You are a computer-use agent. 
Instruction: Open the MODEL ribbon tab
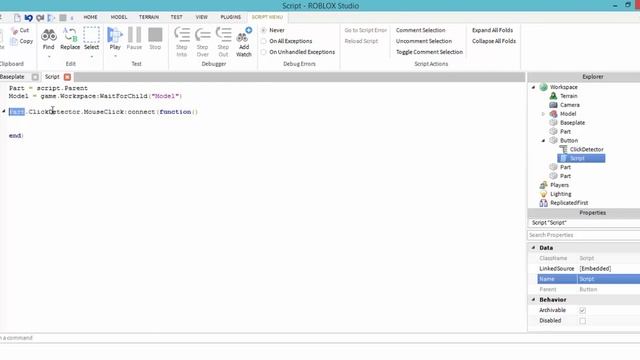coord(119,17)
